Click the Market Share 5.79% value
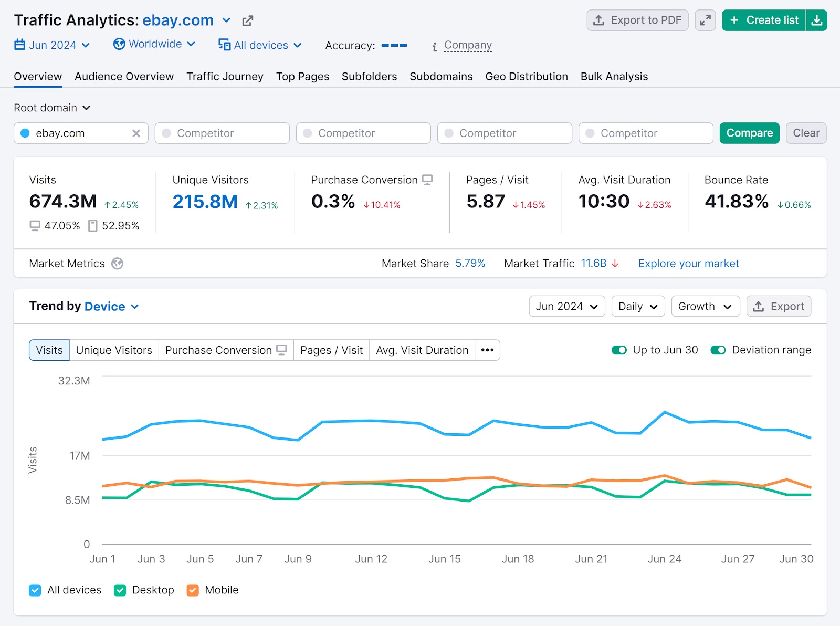This screenshot has width=840, height=626. [470, 264]
